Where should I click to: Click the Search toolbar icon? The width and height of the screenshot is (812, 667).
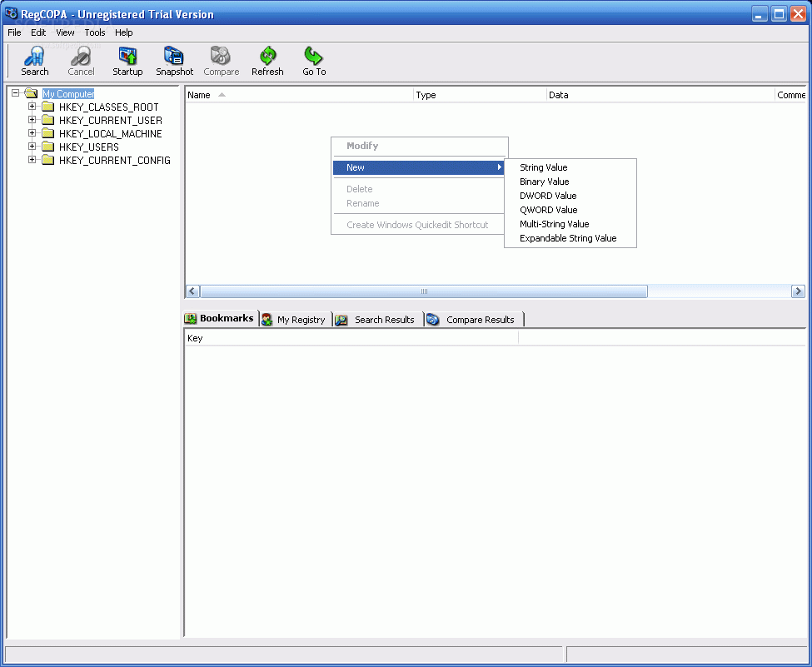(x=35, y=56)
